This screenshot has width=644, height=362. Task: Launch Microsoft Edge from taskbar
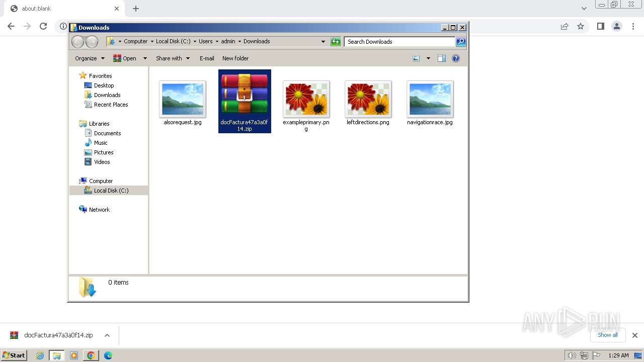(x=108, y=355)
